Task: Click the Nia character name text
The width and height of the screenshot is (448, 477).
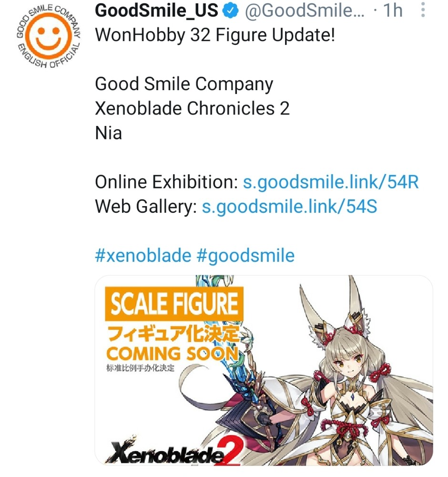Action: coord(109,133)
